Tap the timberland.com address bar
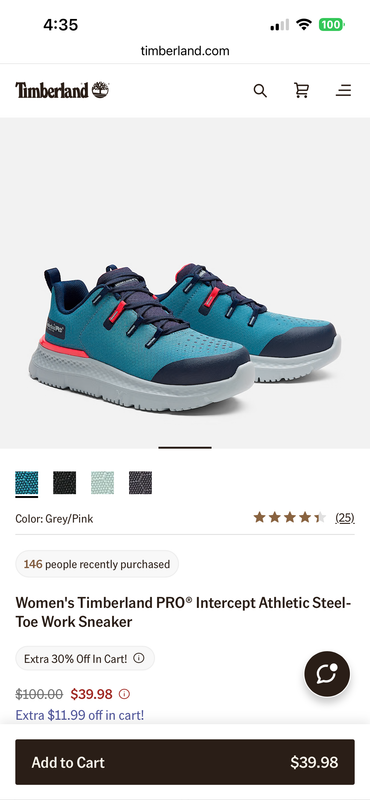This screenshot has width=370, height=800. 185,51
